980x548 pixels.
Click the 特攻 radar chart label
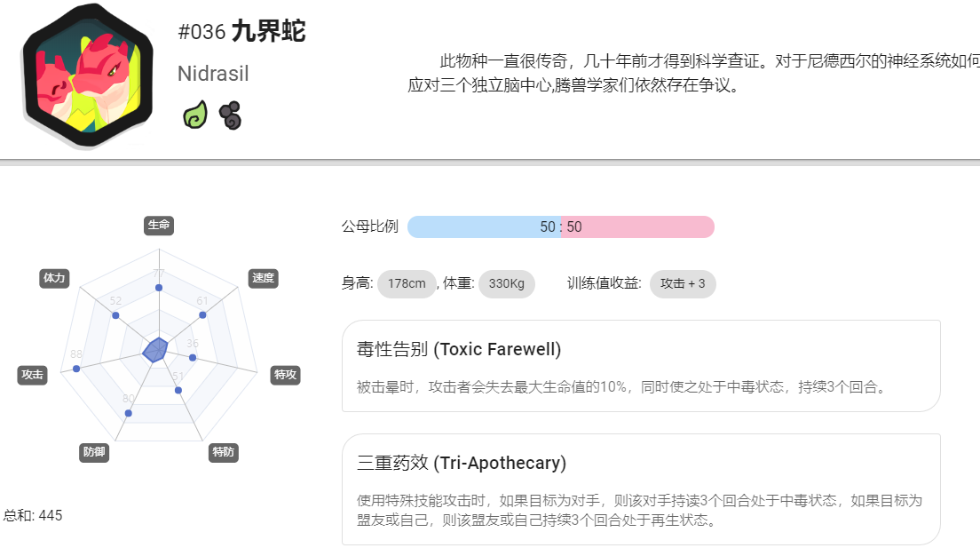click(x=286, y=375)
